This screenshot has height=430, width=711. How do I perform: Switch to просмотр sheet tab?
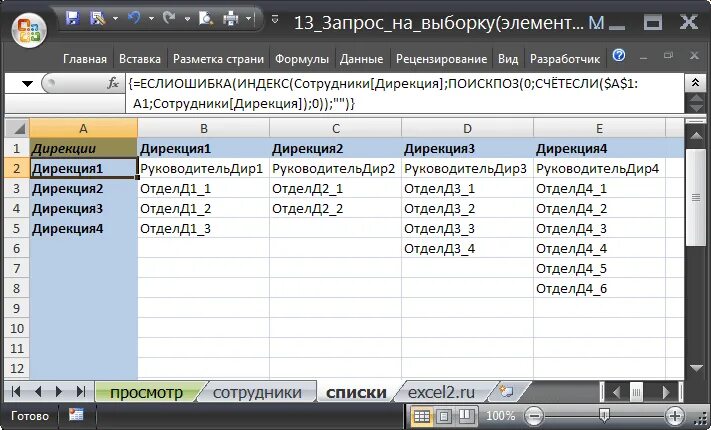pyautogui.click(x=146, y=392)
